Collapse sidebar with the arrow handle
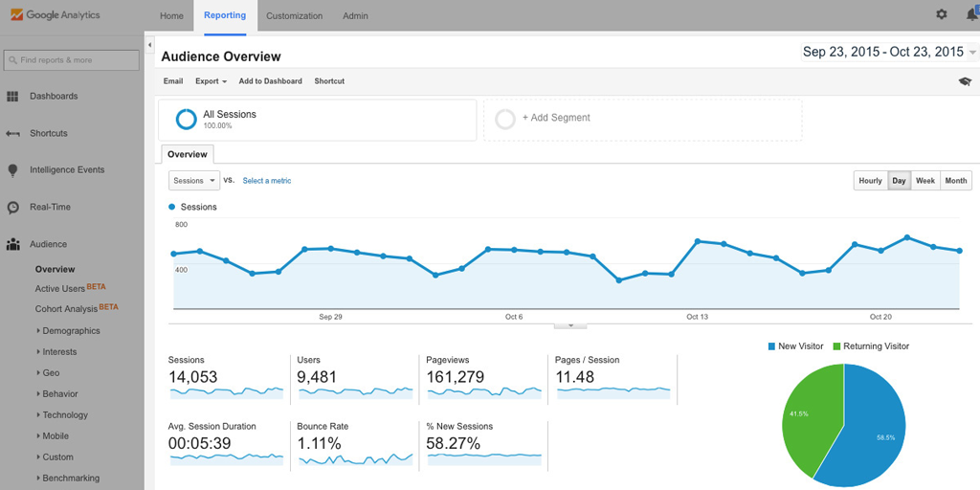Screen dimensions: 980x490 click(149, 45)
